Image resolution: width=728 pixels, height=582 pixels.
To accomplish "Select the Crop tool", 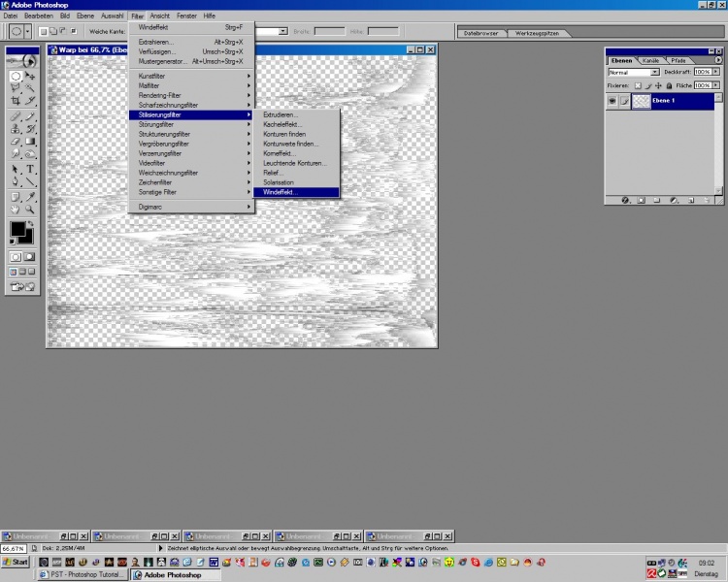I will 16,100.
